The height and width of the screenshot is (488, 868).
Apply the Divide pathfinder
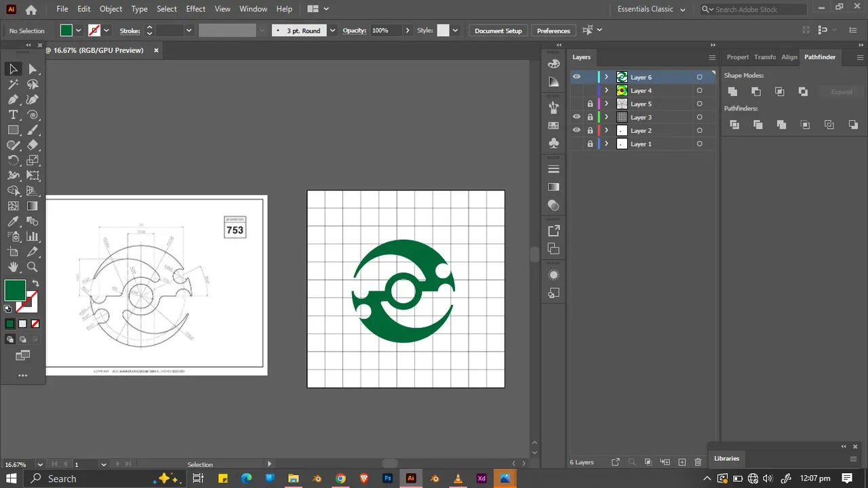point(734,125)
